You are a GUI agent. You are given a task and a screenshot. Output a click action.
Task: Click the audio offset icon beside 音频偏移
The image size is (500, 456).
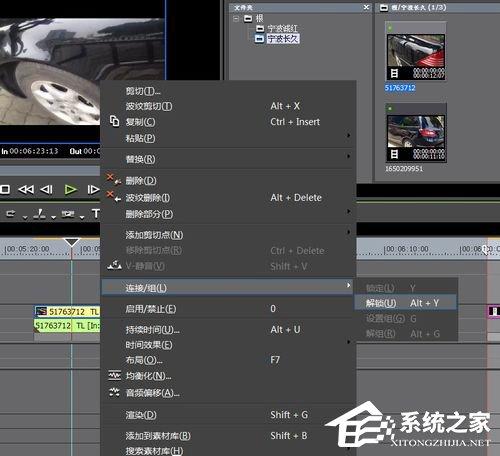tap(114, 392)
